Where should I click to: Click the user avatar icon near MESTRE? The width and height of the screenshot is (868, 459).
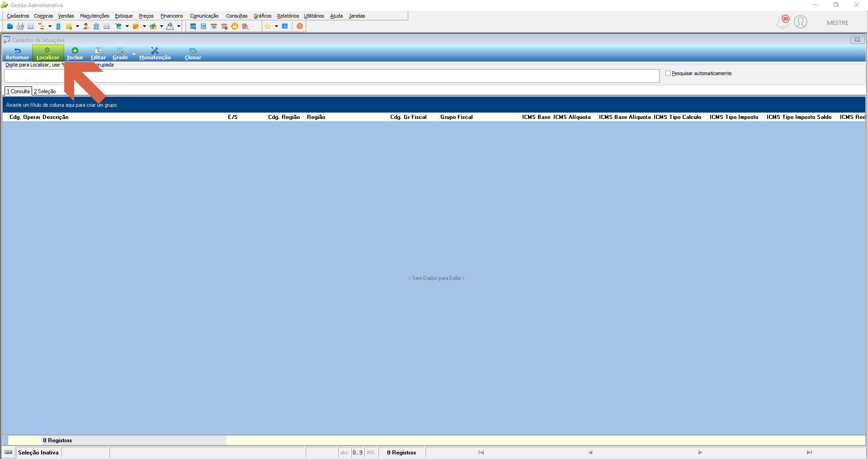(x=801, y=22)
